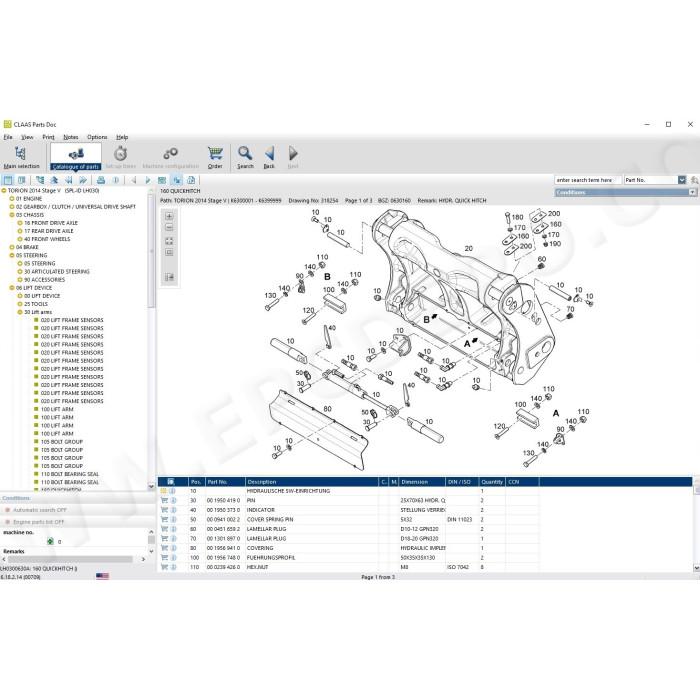Click the TORION 2014 Stage V root node
700x700 pixels.
53,191
